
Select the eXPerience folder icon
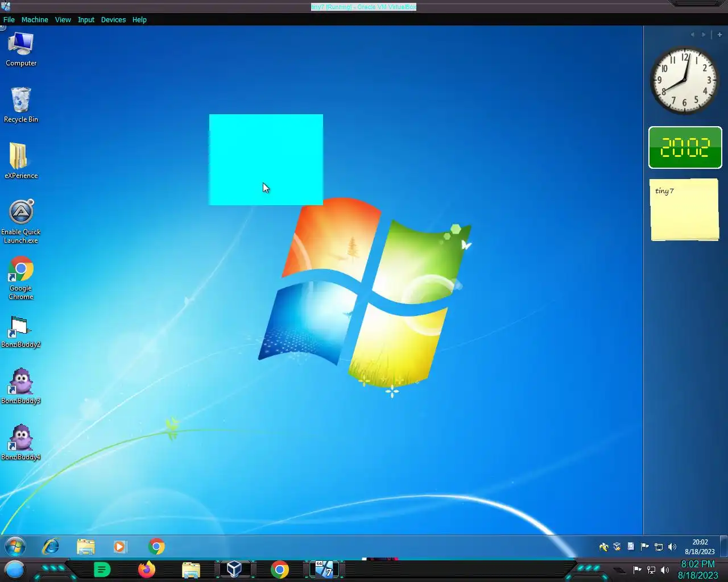(21, 161)
